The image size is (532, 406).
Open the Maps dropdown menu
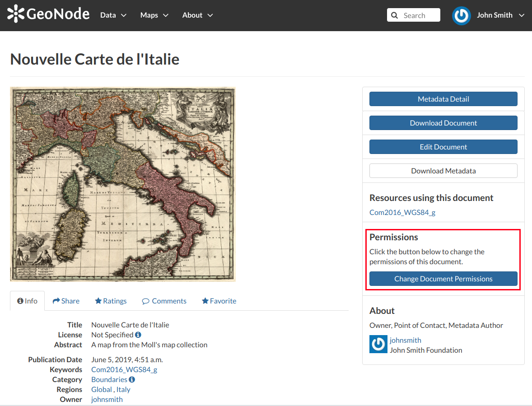[154, 15]
